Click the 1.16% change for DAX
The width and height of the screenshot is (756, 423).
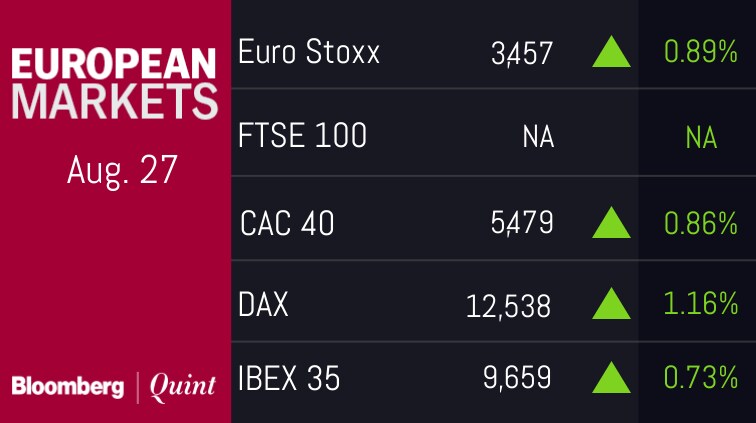pos(704,304)
